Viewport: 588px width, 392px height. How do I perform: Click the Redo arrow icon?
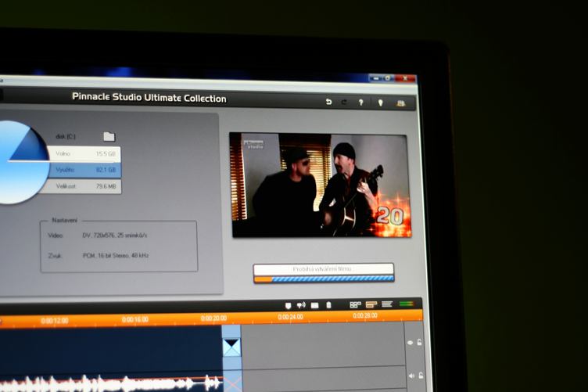[344, 102]
